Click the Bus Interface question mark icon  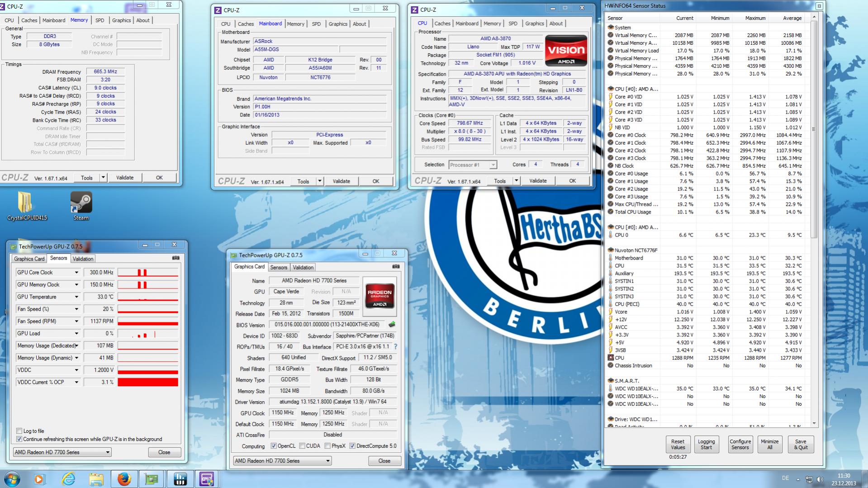click(395, 346)
